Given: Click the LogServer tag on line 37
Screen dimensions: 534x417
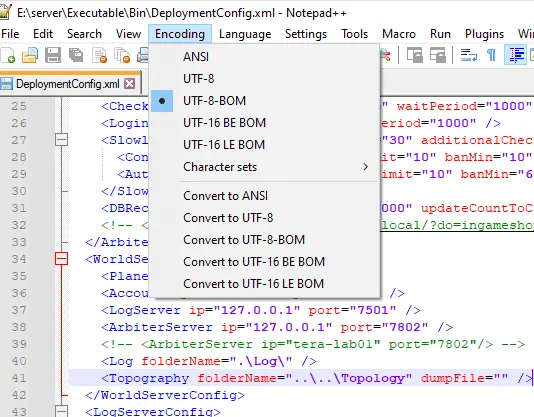Looking at the screenshot, I should tap(141, 310).
